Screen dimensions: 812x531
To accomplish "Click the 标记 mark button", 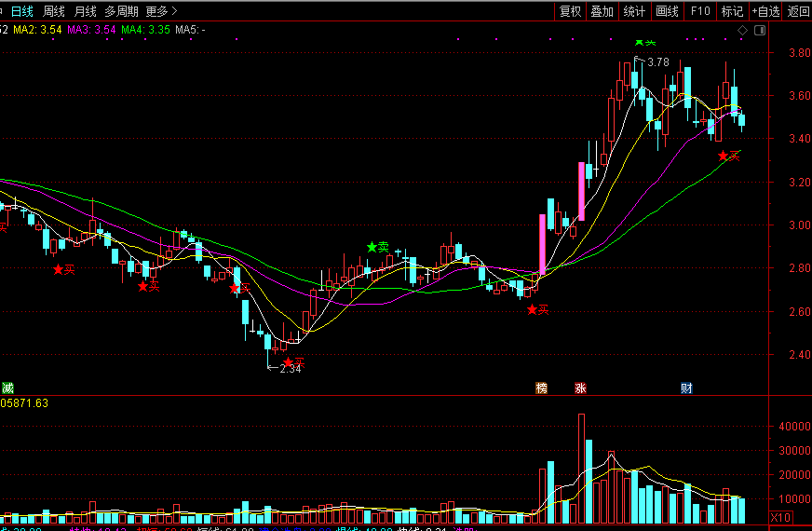I will [732, 11].
